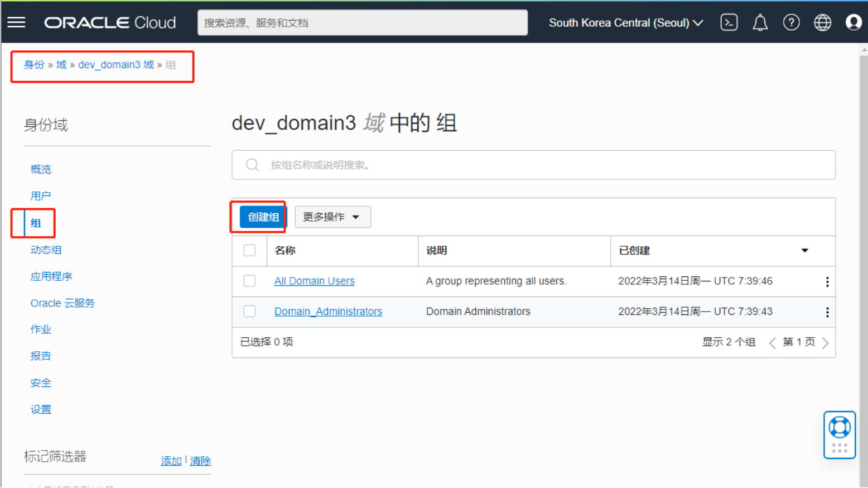The image size is (868, 488).
Task: Click the 已选择 0 项 status text
Action: coord(267,342)
